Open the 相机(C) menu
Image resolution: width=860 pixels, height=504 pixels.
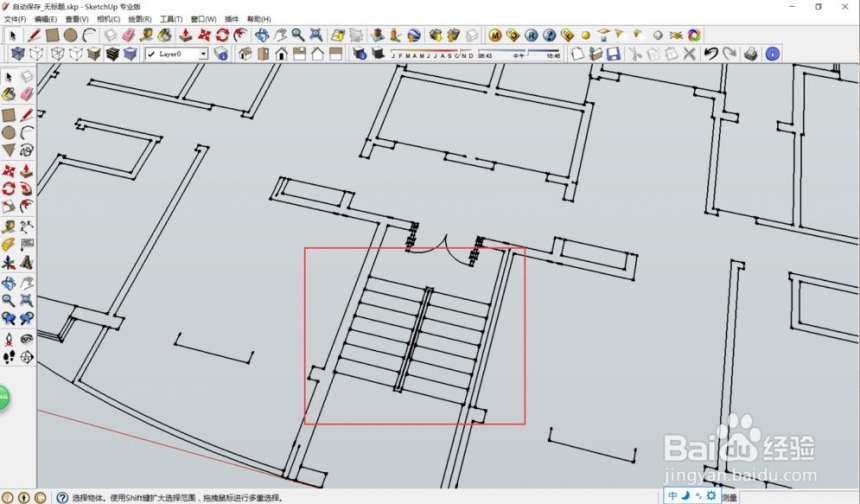108,19
